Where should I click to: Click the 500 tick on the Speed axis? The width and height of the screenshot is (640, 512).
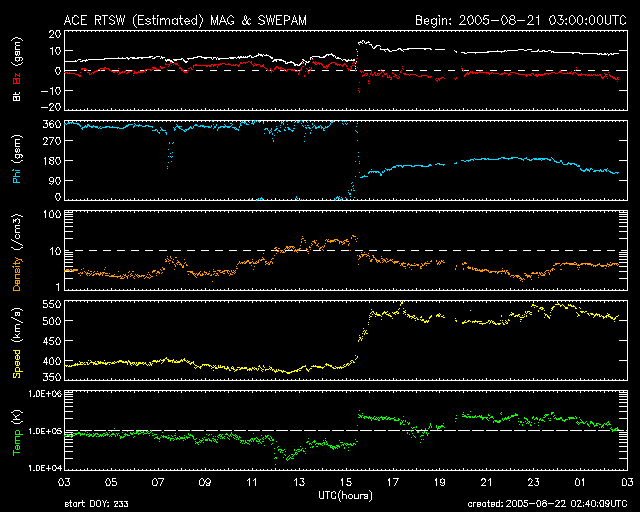52,321
